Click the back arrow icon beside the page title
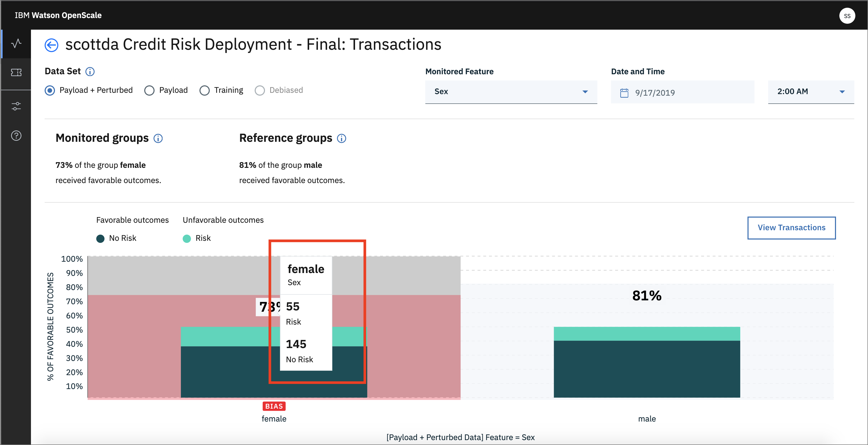The width and height of the screenshot is (868, 445). [x=51, y=45]
